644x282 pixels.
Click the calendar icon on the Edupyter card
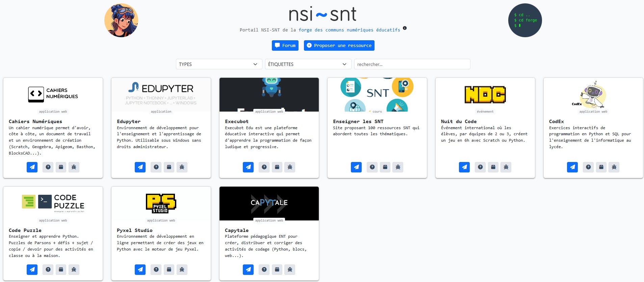(x=169, y=167)
